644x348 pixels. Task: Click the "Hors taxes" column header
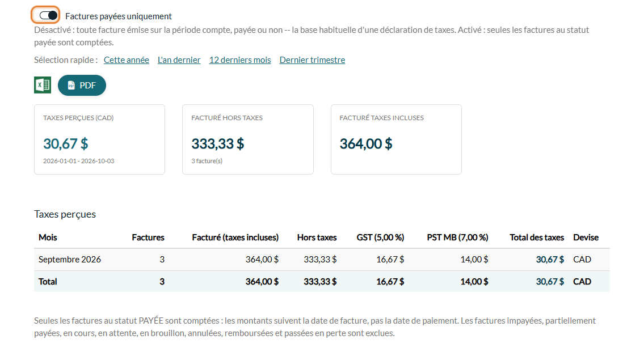(x=317, y=237)
